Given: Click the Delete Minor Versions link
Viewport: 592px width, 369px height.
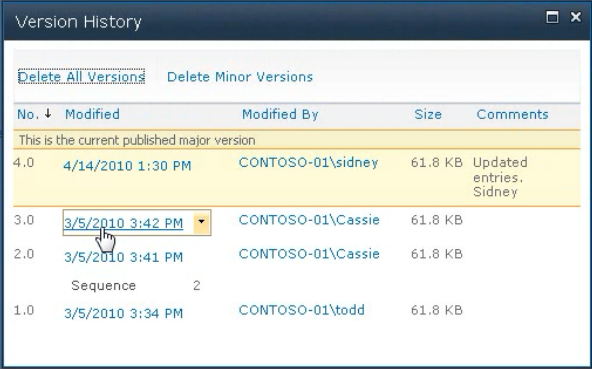Looking at the screenshot, I should [240, 77].
